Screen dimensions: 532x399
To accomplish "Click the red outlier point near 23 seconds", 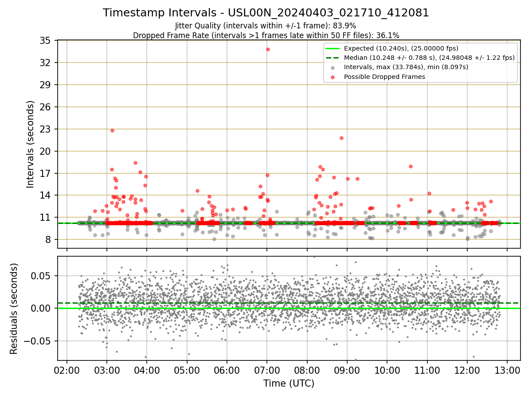I will click(112, 130).
